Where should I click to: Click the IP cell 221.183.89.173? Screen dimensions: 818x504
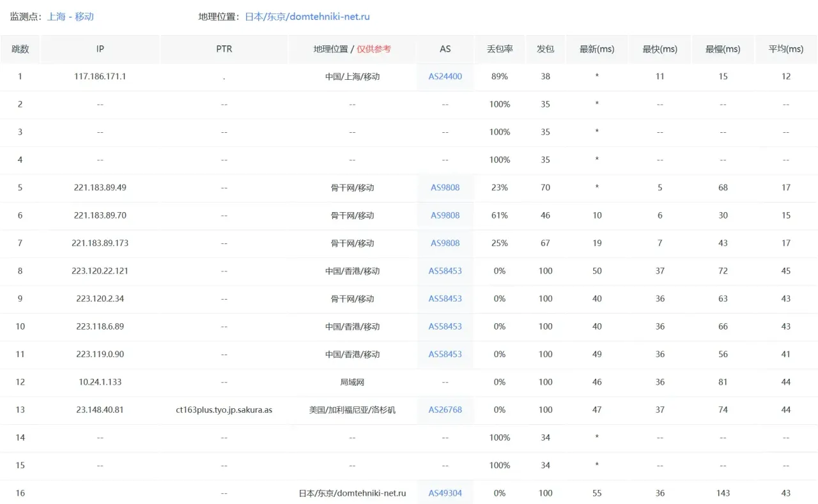[x=100, y=243]
